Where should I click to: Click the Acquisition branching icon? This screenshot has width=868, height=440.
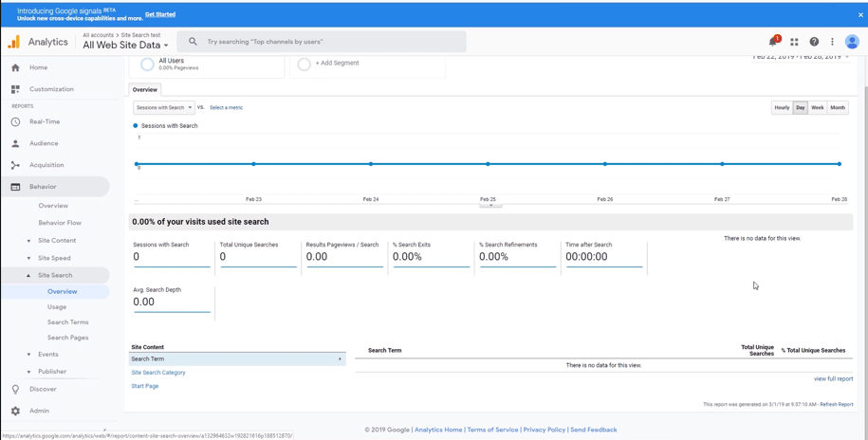[x=15, y=165]
